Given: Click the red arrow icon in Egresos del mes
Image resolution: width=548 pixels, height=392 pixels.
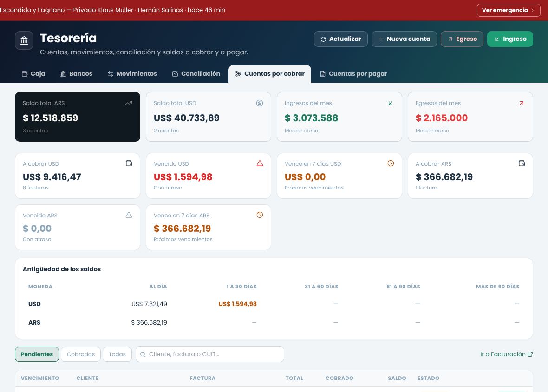Looking at the screenshot, I should pyautogui.click(x=522, y=103).
